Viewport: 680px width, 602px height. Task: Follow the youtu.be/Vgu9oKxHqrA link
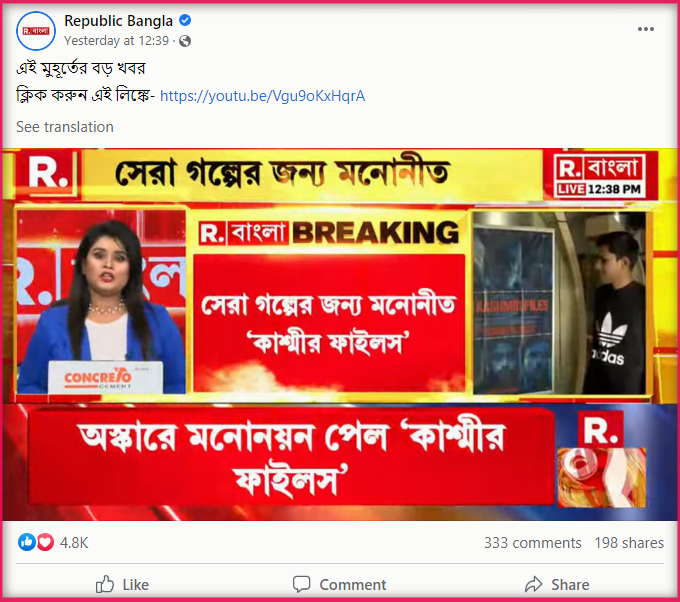(x=262, y=96)
